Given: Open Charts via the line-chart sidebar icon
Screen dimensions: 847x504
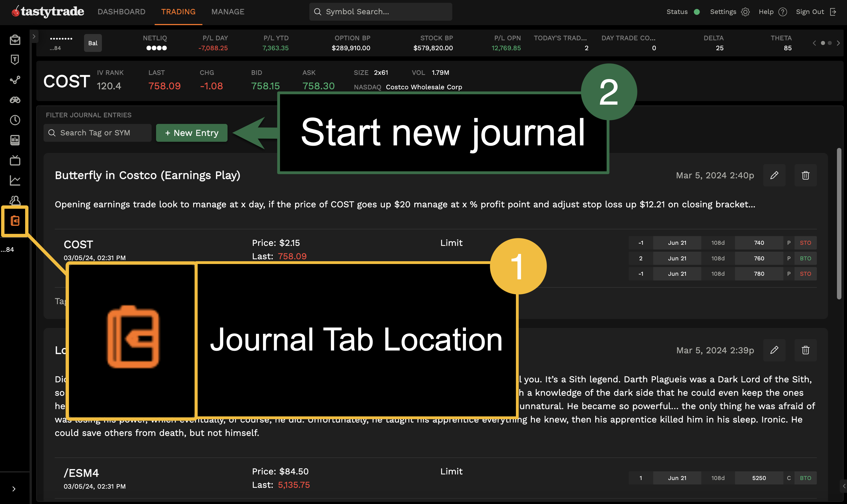Looking at the screenshot, I should pos(15,180).
